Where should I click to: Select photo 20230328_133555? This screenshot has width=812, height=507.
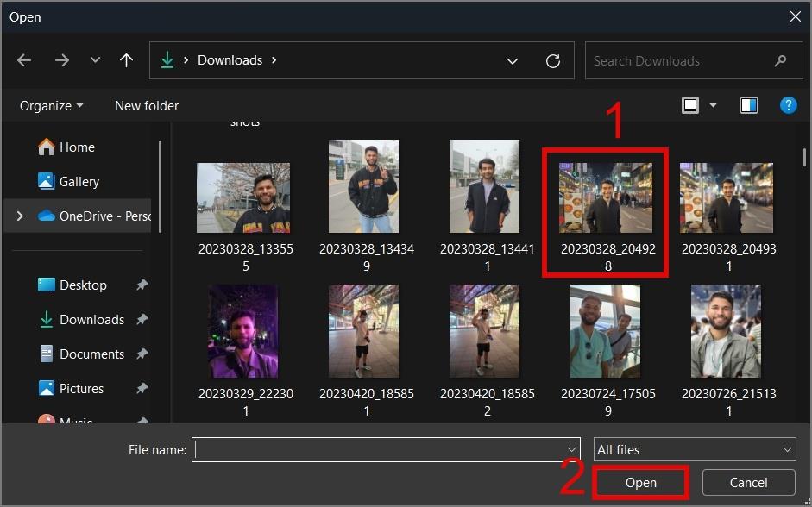click(243, 218)
